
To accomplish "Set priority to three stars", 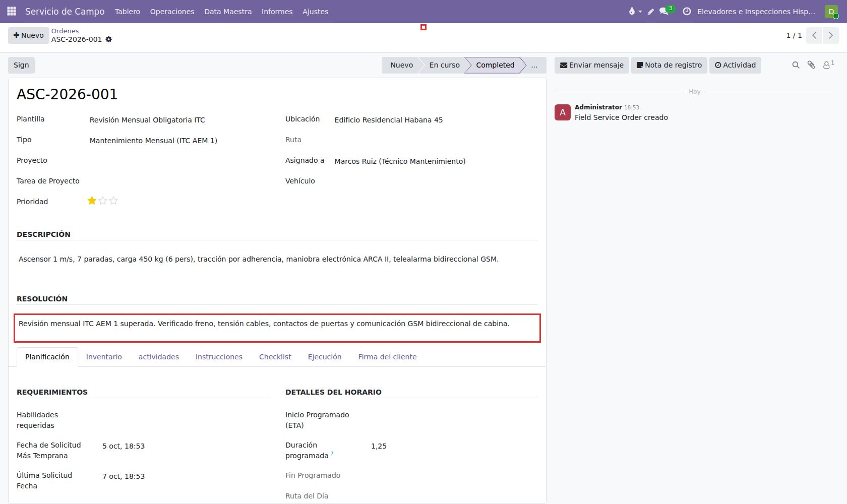I will [113, 201].
